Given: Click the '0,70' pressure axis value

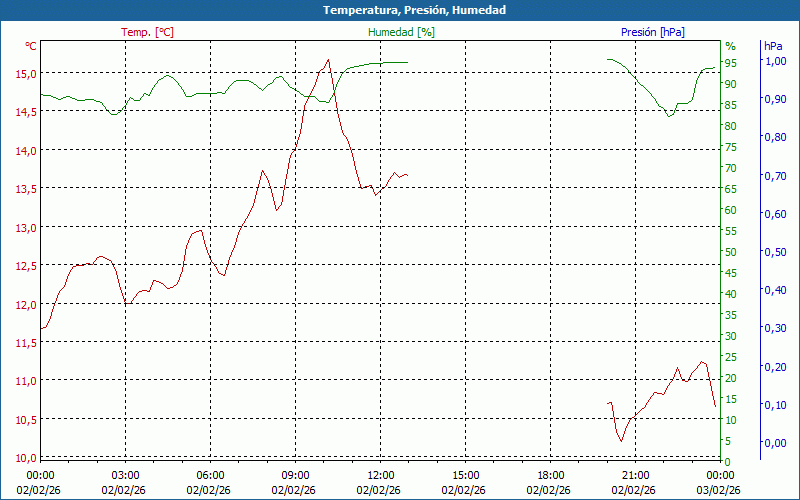Looking at the screenshot, I should [775, 176].
